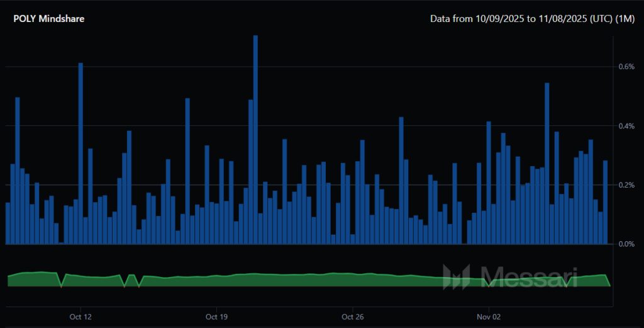Click the 0.4% y-axis label

(626, 126)
